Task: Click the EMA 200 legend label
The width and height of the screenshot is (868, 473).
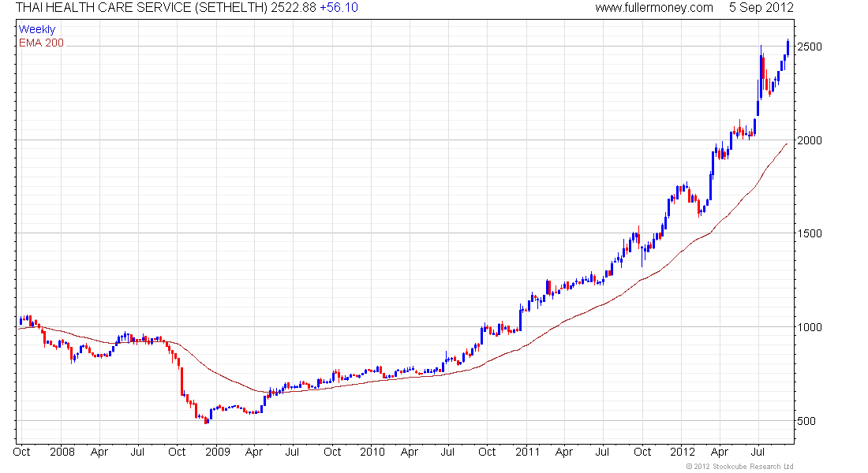Action: [41, 43]
